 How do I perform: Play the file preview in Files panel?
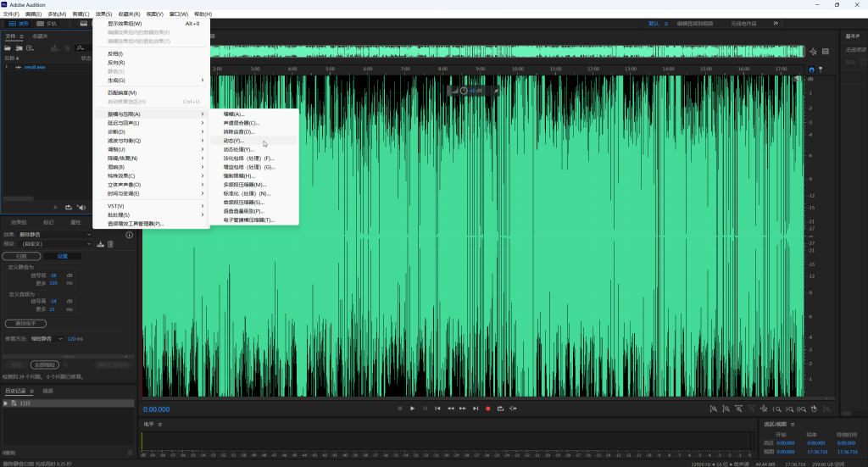pyautogui.click(x=55, y=208)
